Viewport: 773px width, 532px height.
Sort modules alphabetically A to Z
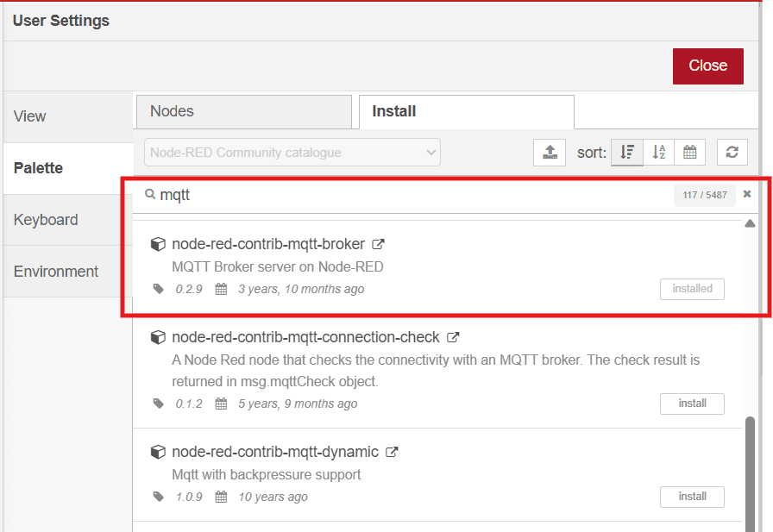pos(659,153)
